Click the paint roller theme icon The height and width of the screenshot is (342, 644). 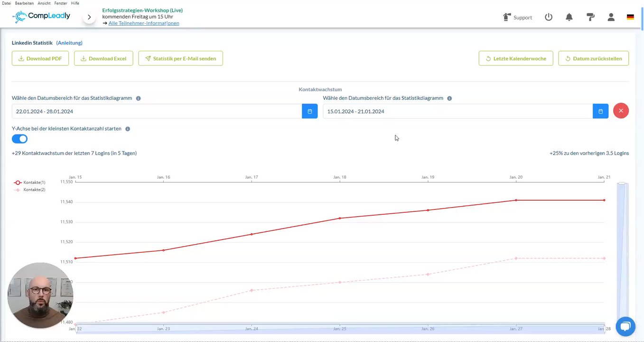tap(590, 17)
